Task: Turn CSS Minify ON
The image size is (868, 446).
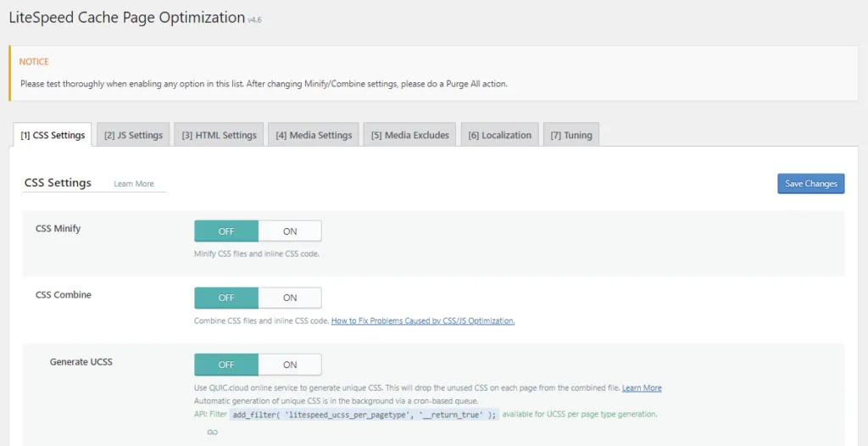Action: coord(290,231)
